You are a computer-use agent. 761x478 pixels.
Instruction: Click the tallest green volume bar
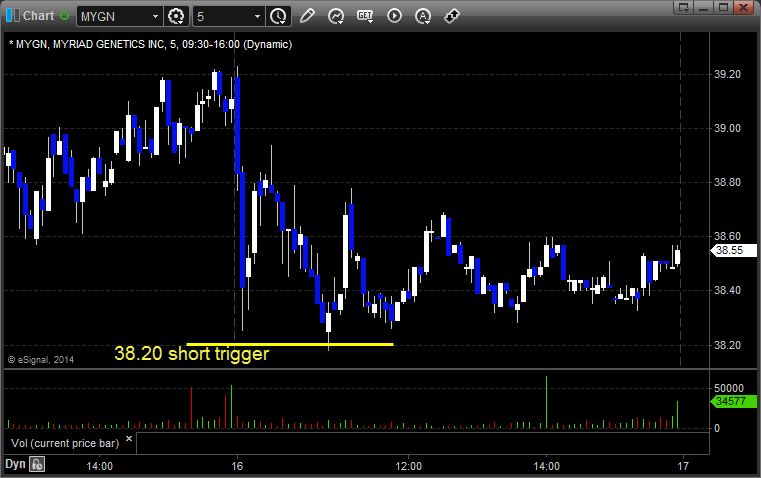pos(546,402)
